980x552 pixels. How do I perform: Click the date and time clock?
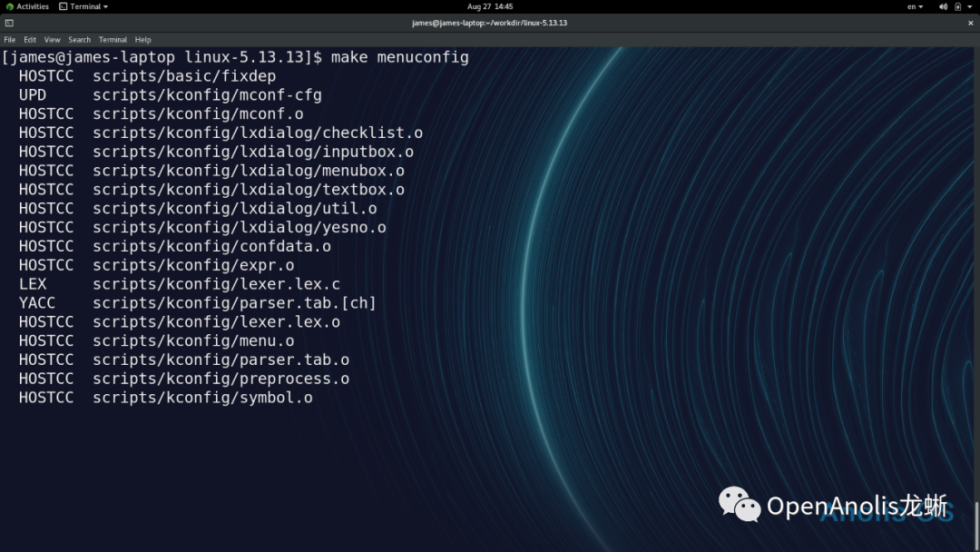coord(490,6)
